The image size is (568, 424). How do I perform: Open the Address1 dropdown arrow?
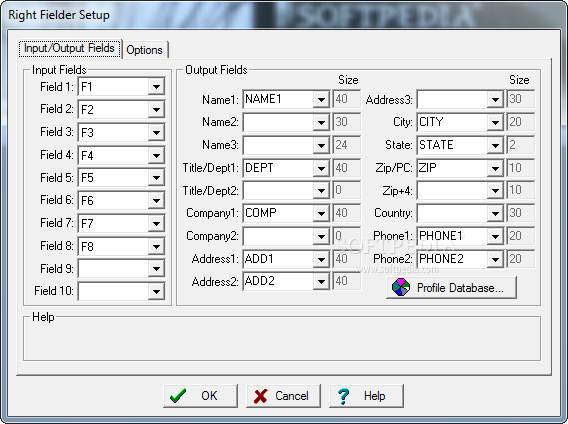(321, 259)
